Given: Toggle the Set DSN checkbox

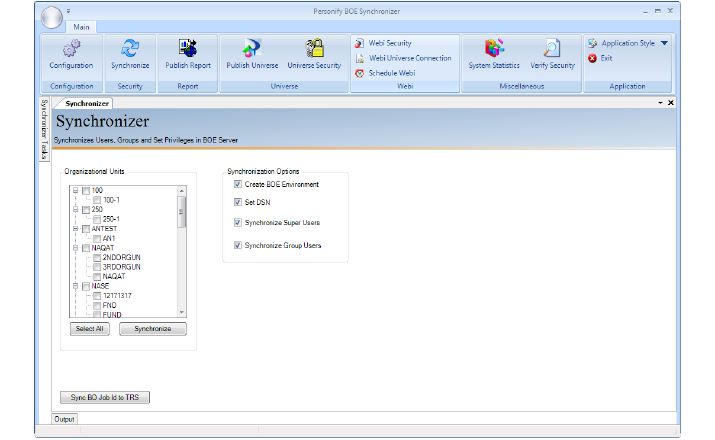Looking at the screenshot, I should coord(237,202).
